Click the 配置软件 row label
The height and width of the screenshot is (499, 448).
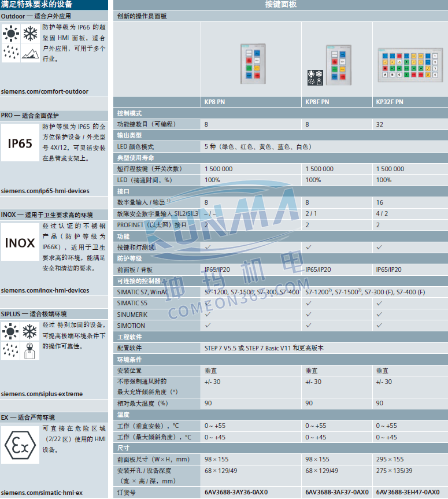pos(129,348)
